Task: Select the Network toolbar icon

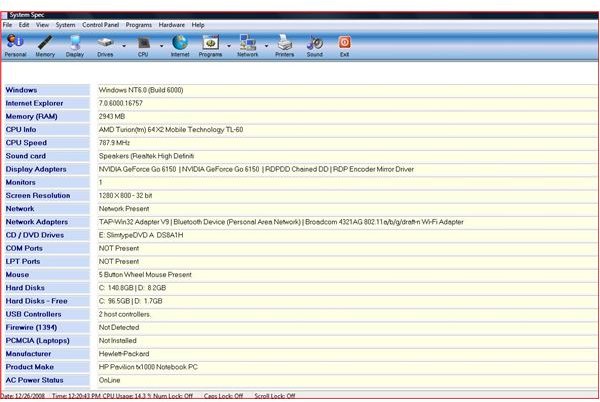Action: (x=248, y=46)
